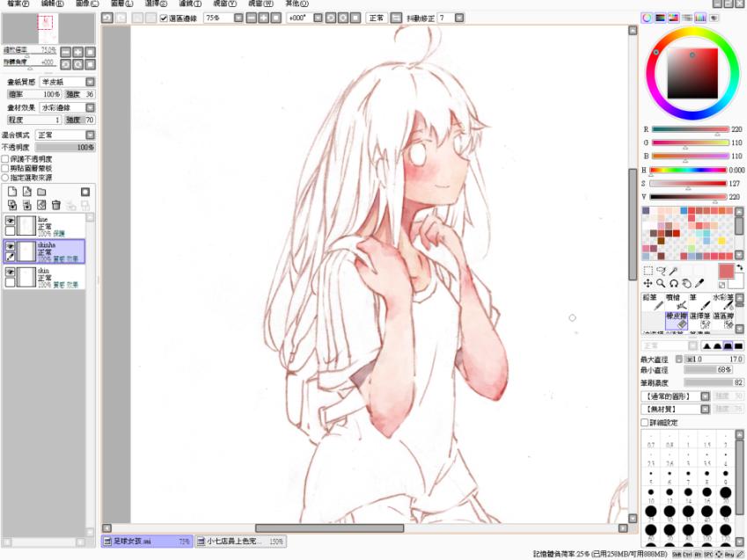
Task: Show the RGB sliders panel toggle
Action: [x=660, y=18]
